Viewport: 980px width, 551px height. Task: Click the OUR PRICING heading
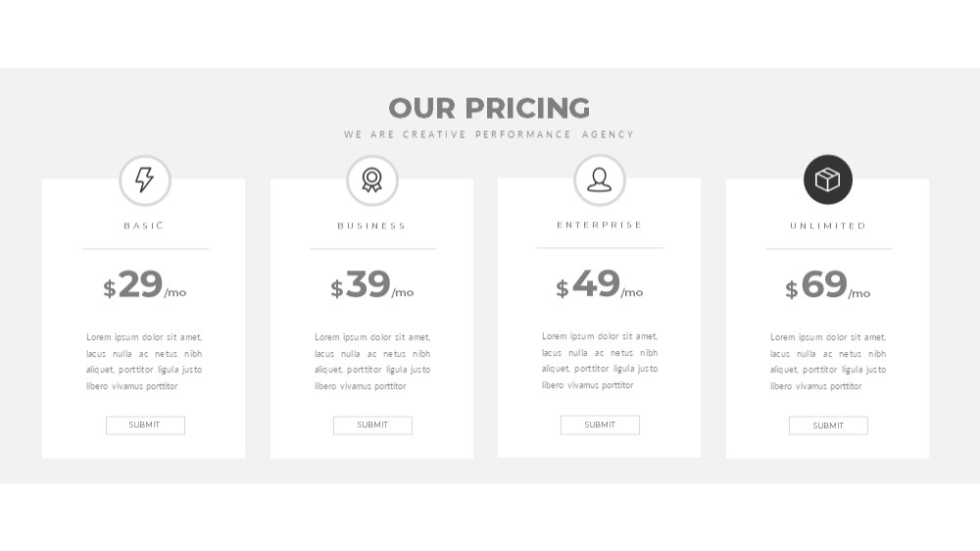point(489,108)
